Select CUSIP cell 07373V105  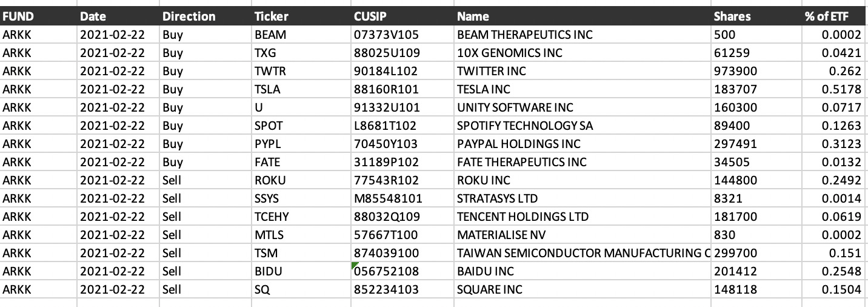402,35
